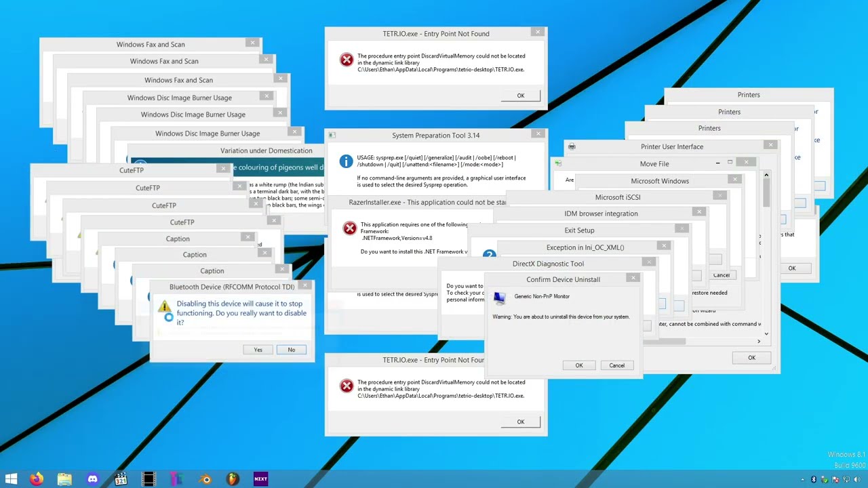
Task: Open Discord from the taskbar
Action: pos(92,479)
